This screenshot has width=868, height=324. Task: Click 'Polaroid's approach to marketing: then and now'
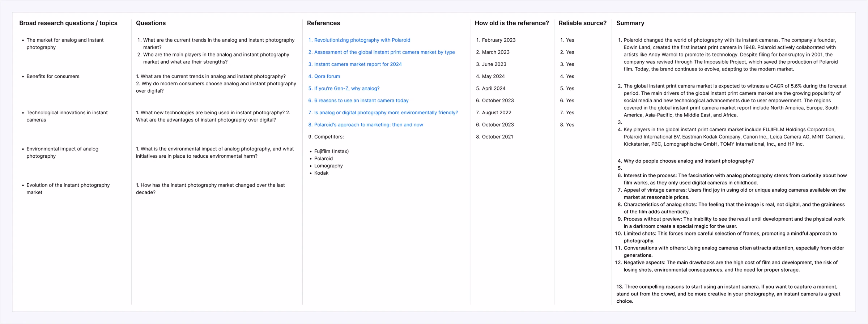click(369, 125)
